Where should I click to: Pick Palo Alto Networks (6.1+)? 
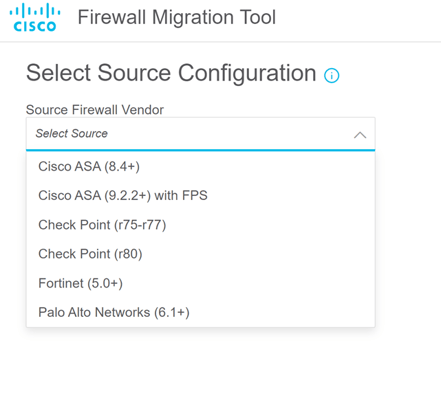[x=201, y=312]
